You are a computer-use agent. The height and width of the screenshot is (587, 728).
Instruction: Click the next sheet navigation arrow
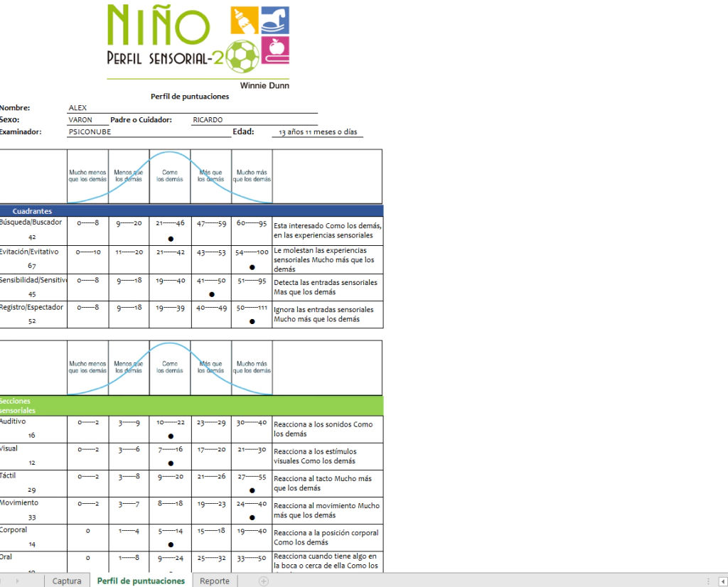pos(28,581)
